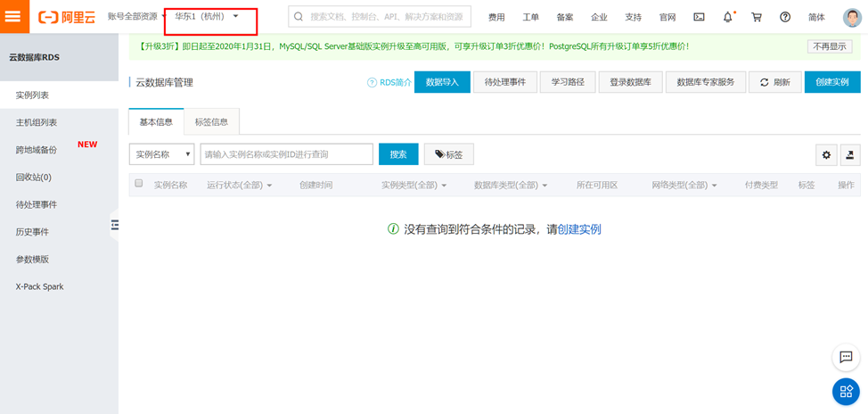Focus the instance name search field
Image resolution: width=868 pixels, height=414 pixels.
point(287,154)
